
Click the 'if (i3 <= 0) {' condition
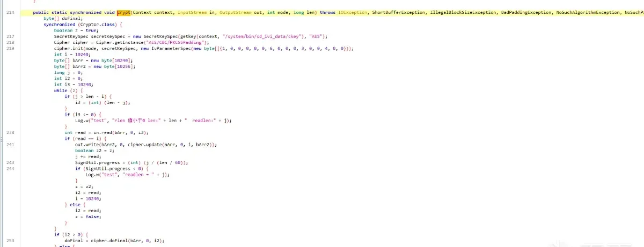pyautogui.click(x=83, y=114)
